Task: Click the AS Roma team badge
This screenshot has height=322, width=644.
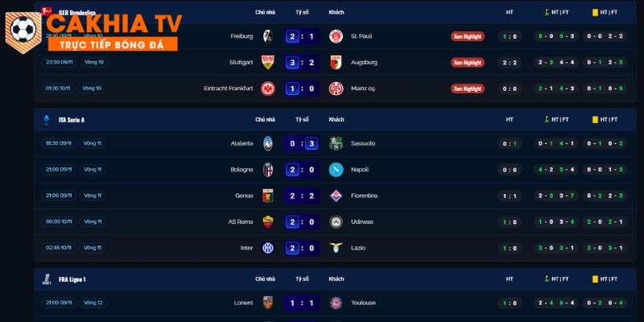Action: point(268,221)
